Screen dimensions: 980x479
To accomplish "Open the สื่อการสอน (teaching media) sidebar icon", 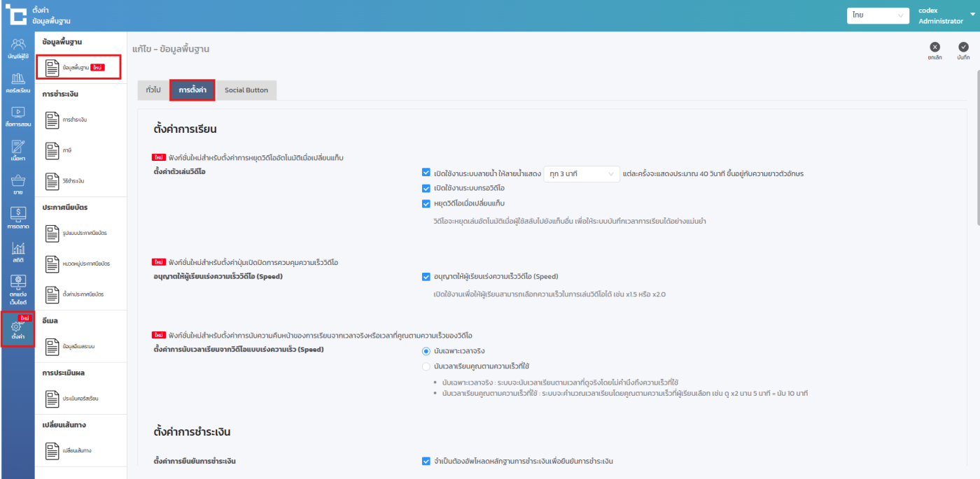I will (17, 116).
